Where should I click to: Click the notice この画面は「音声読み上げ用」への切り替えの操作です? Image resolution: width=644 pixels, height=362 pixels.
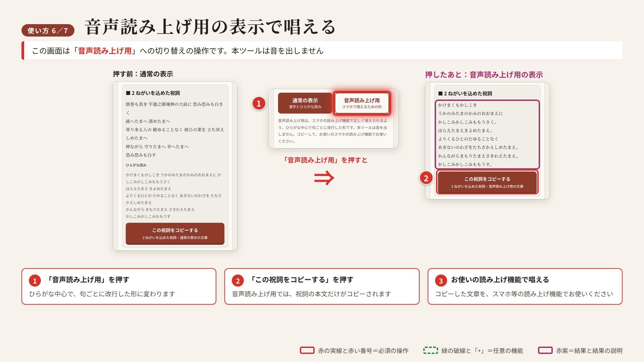point(322,51)
